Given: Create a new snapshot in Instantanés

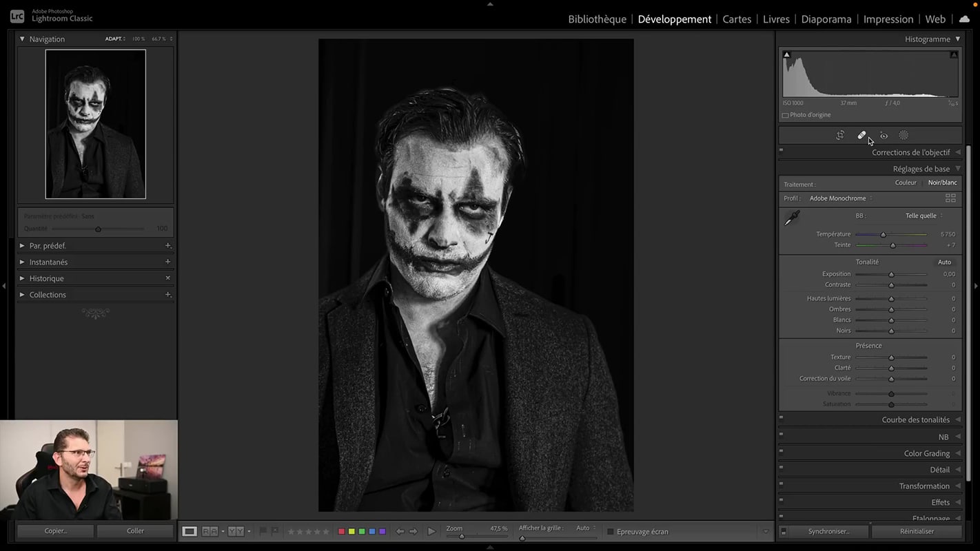Looking at the screenshot, I should point(167,262).
